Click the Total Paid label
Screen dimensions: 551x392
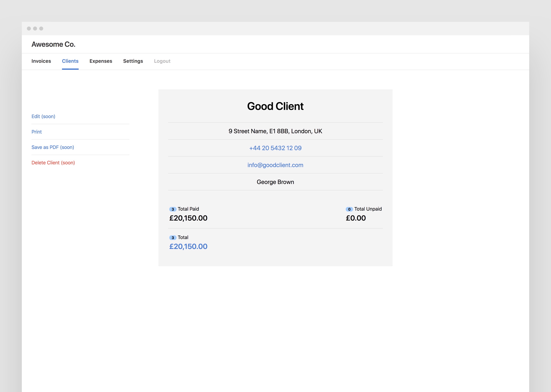tap(188, 209)
